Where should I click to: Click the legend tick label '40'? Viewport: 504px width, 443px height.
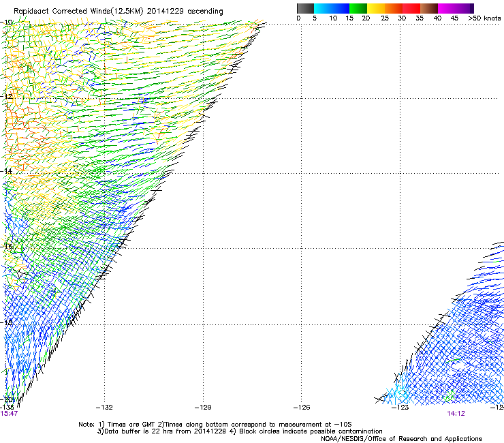(437, 18)
